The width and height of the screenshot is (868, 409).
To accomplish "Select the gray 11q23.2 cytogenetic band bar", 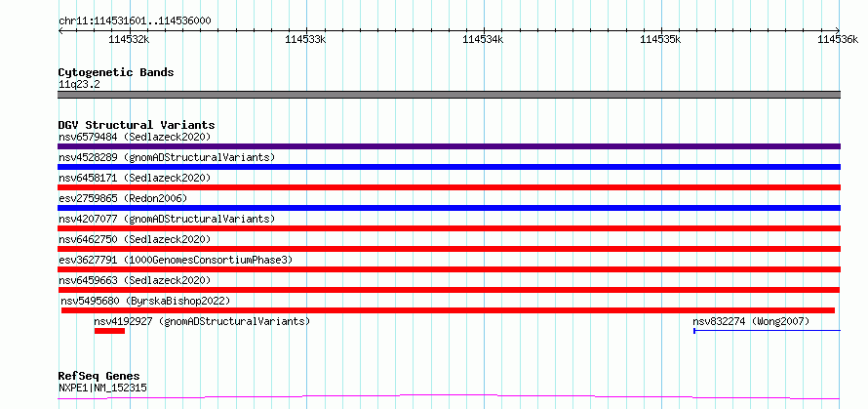I will (449, 95).
